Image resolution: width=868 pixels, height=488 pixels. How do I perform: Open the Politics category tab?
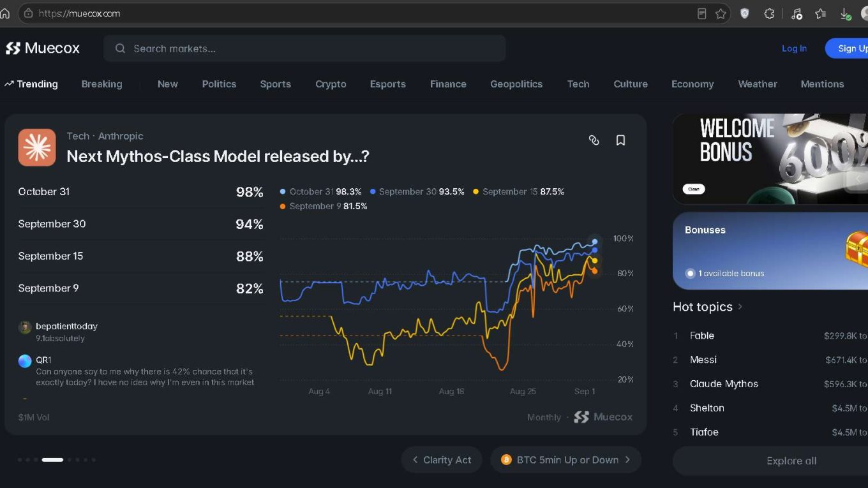pyautogui.click(x=219, y=84)
